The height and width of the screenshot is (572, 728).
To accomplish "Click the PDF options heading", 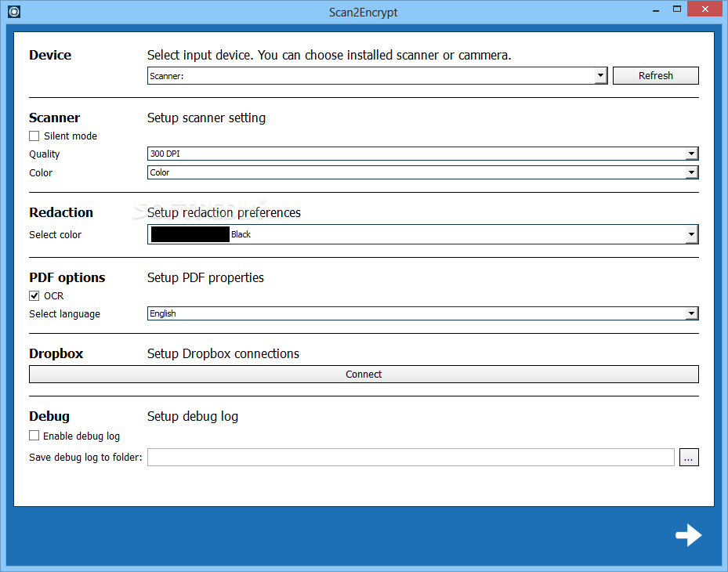I will coord(67,277).
